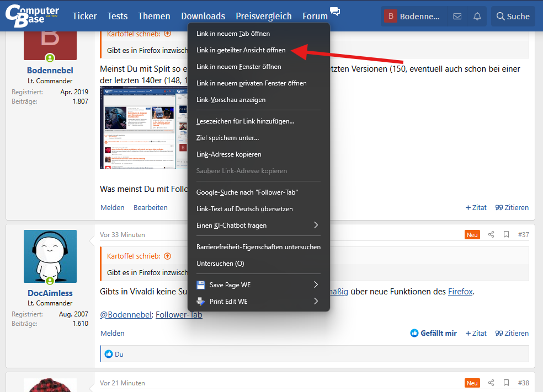This screenshot has width=543, height=392.
Task: Click the #37 post number link
Action: tap(524, 234)
